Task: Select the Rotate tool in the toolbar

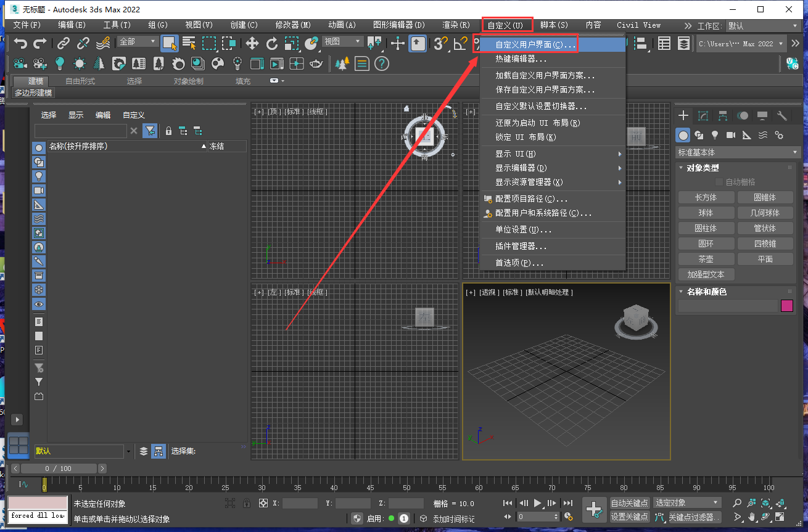Action: pos(272,43)
